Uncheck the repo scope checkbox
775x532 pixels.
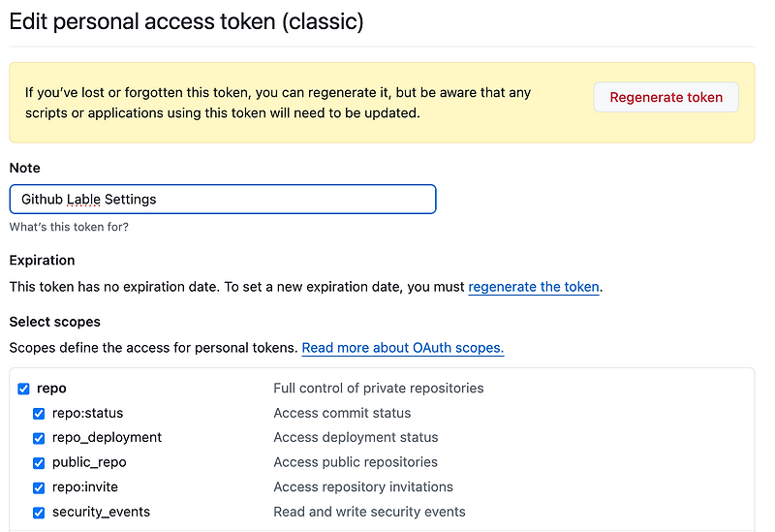tap(23, 389)
